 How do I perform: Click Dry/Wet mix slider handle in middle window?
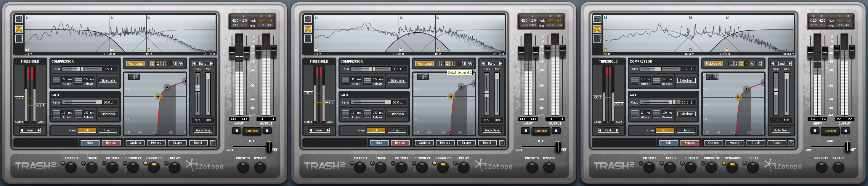click(x=558, y=147)
